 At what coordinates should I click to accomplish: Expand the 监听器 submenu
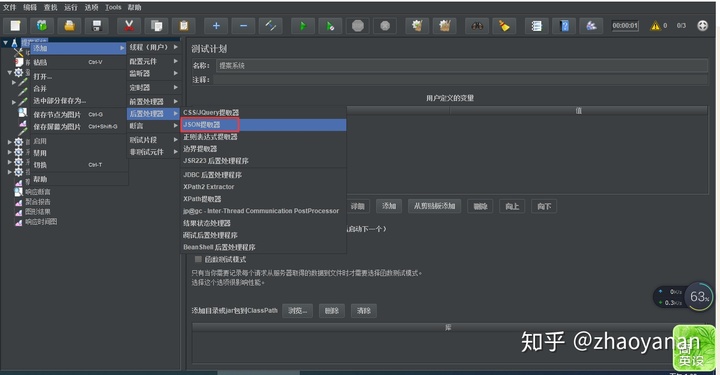click(x=153, y=73)
